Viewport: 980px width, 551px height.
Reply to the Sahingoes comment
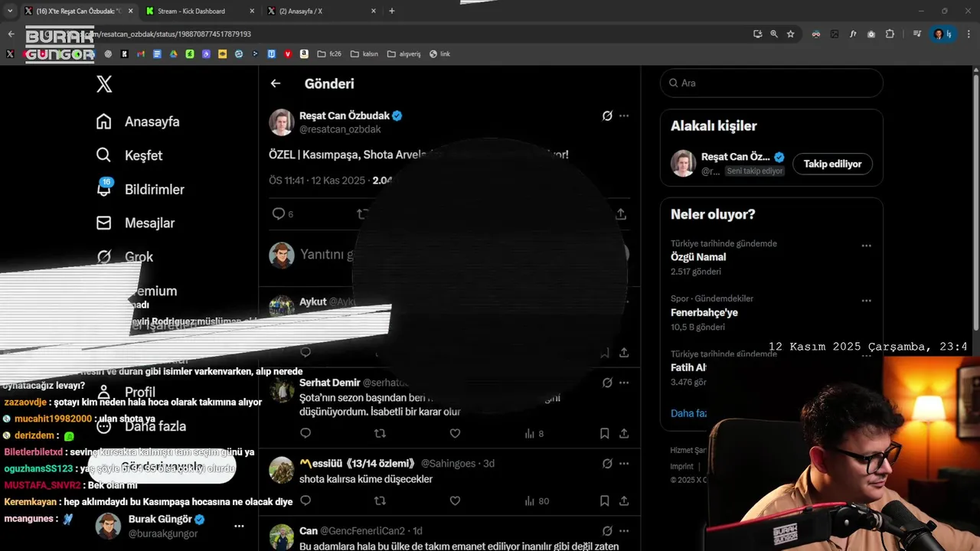pos(305,500)
